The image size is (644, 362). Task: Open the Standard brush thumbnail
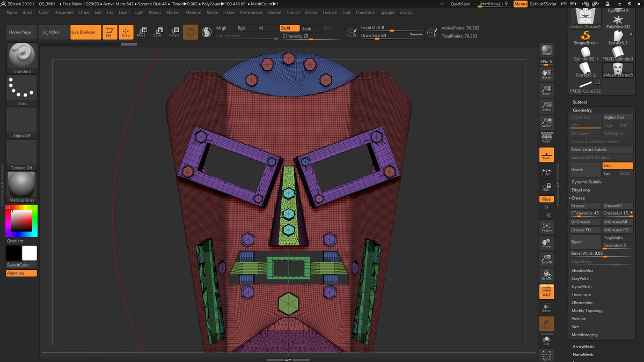pyautogui.click(x=22, y=58)
